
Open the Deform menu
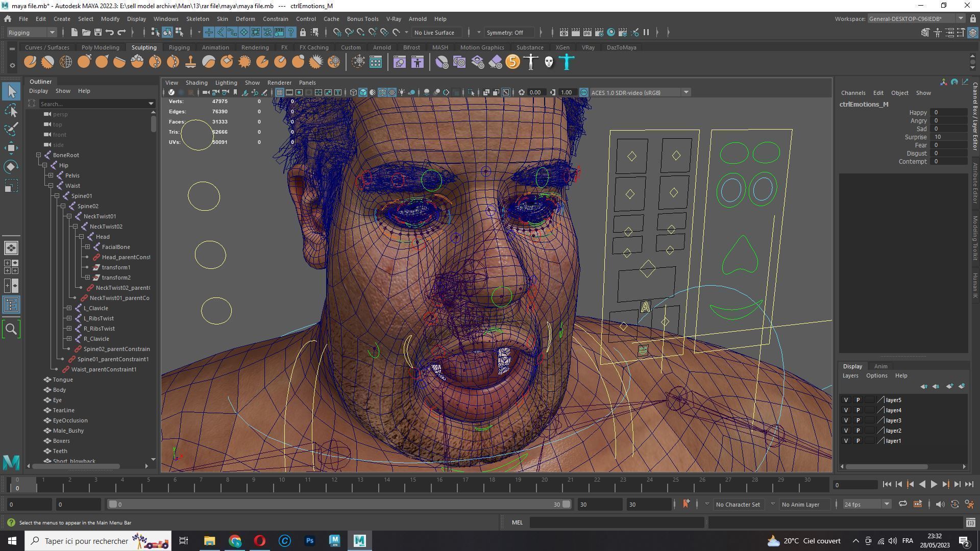click(x=245, y=19)
